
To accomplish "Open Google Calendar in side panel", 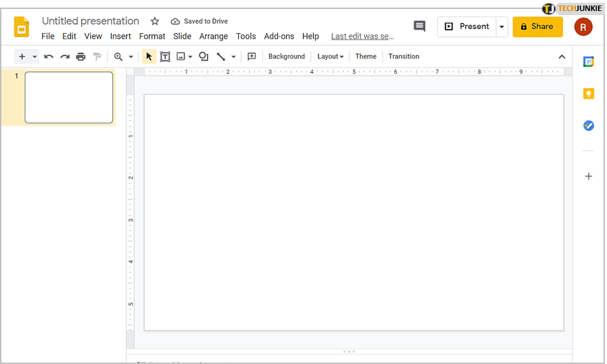I will 588,62.
